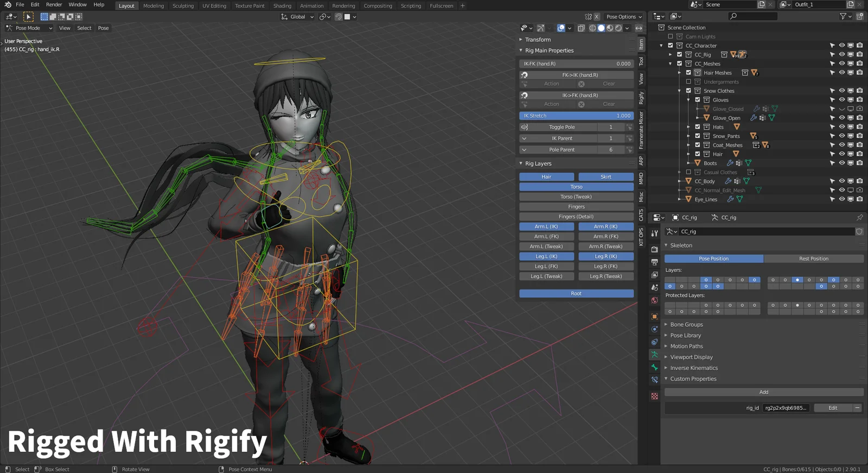The image size is (868, 473).
Task: Open the Tool properties tab icon
Action: (x=654, y=233)
